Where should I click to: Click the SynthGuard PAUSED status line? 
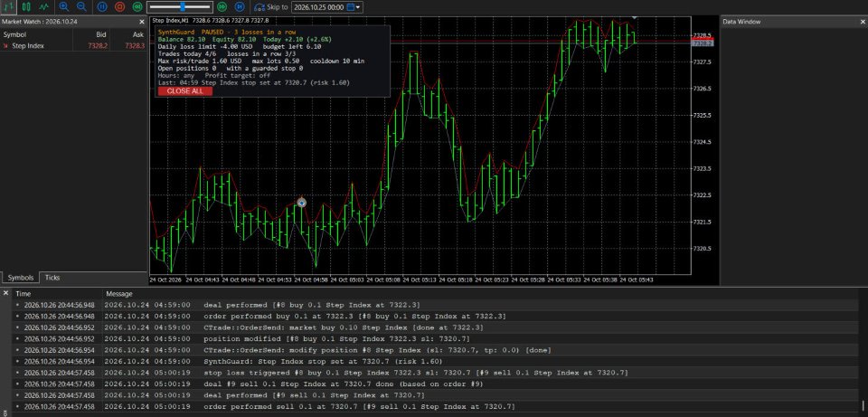point(226,33)
